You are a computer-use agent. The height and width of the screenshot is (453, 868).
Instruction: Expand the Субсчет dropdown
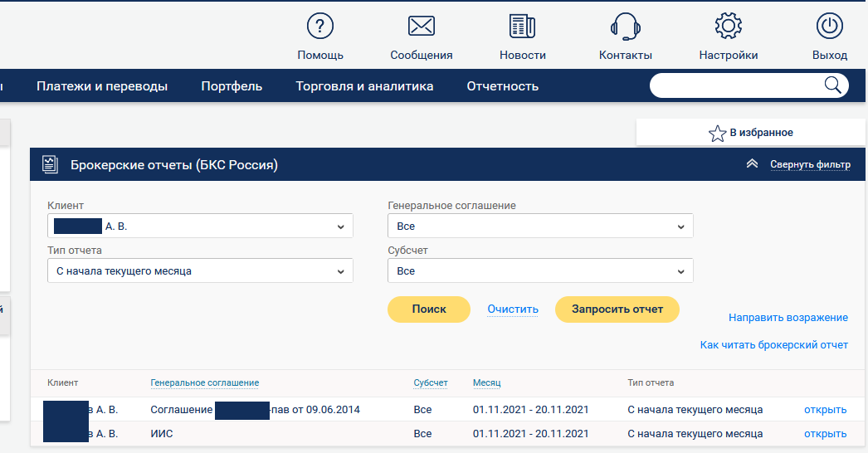pos(540,270)
